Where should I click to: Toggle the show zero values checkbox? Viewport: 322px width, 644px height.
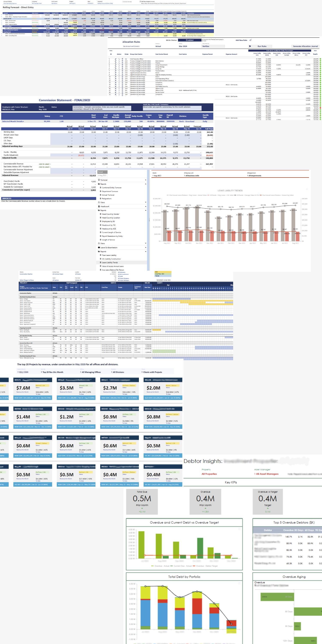pos(123,2)
